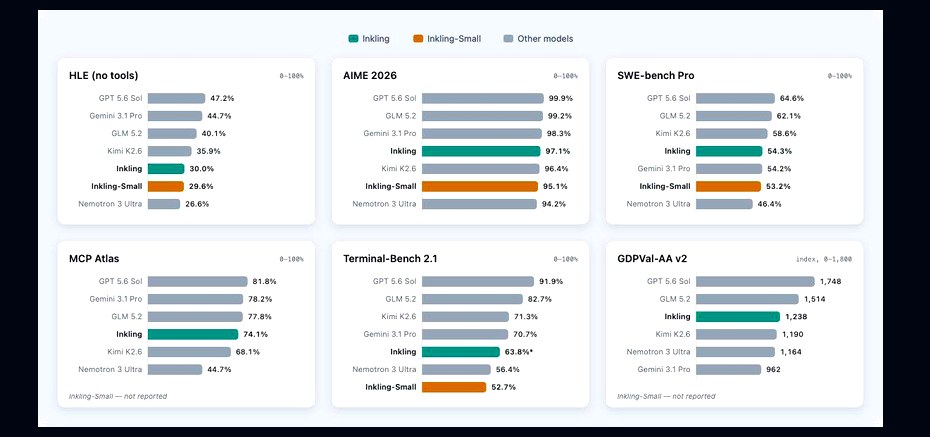Click the 81.8% value in MCP Atlas
The height and width of the screenshot is (437, 930).
(x=265, y=282)
